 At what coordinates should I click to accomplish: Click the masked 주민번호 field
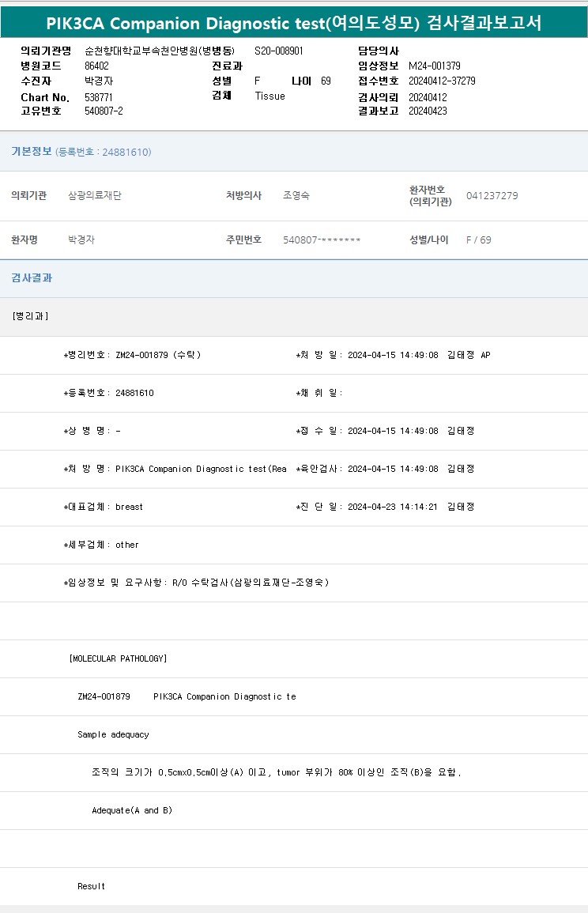tap(322, 240)
